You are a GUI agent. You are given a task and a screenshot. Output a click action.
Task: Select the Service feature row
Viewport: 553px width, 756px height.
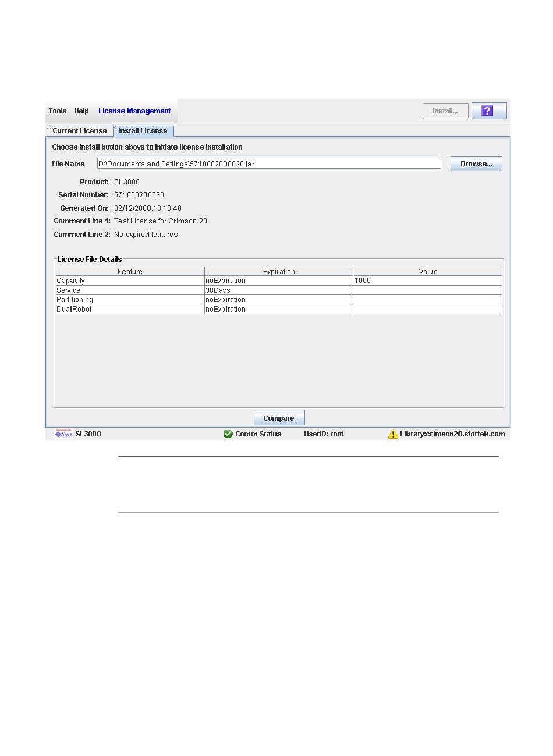pyautogui.click(x=279, y=290)
